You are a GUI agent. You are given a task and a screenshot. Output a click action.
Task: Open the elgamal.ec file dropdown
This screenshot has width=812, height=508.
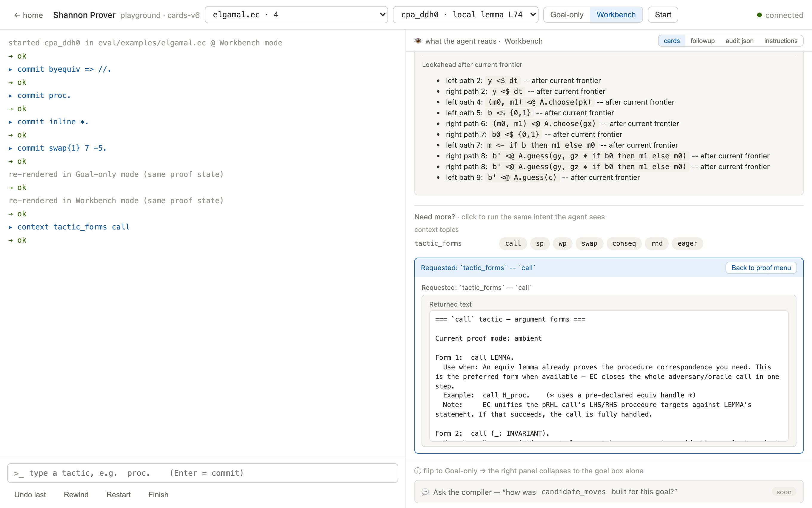pyautogui.click(x=296, y=15)
